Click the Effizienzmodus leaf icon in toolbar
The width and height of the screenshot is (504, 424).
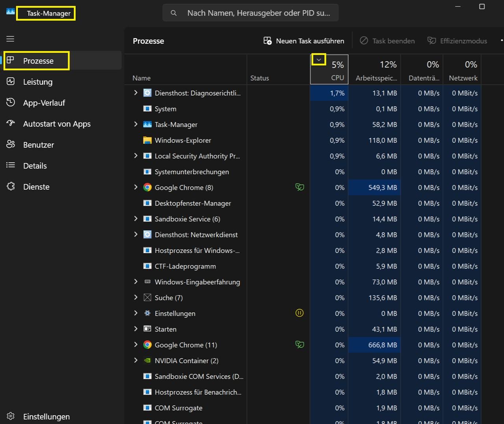[432, 41]
